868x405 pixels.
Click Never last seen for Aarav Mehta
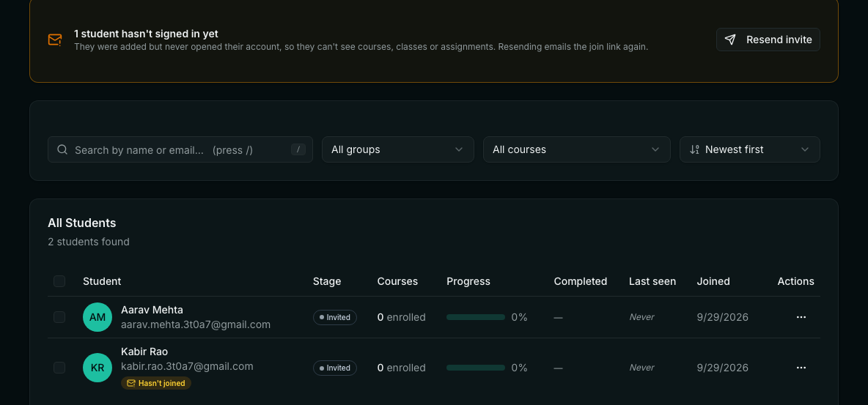(641, 317)
